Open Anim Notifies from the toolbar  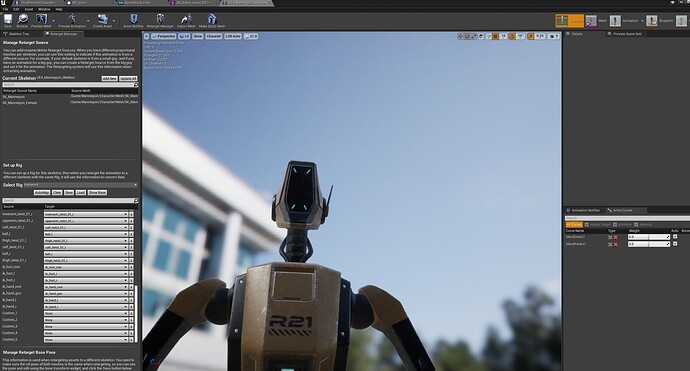(x=133, y=19)
